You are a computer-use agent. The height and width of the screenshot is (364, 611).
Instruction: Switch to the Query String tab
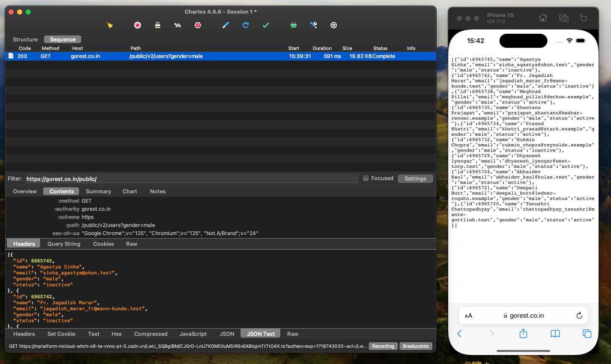[x=63, y=244]
